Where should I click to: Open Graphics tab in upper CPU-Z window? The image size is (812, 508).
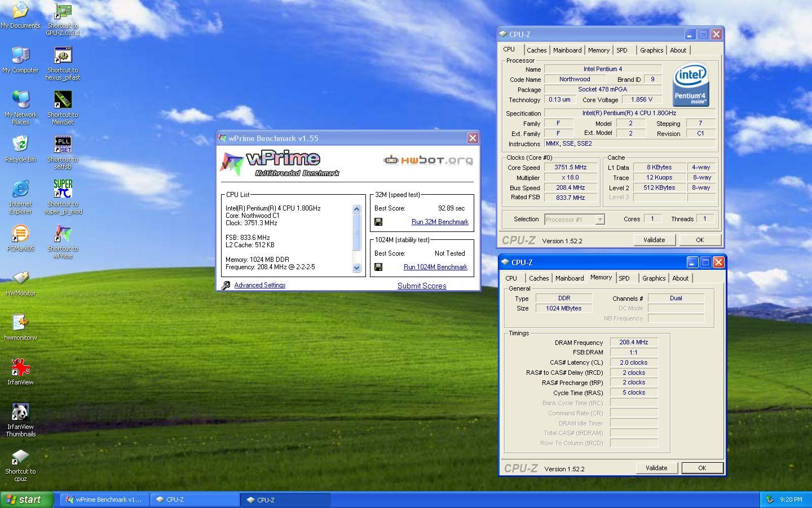point(651,50)
